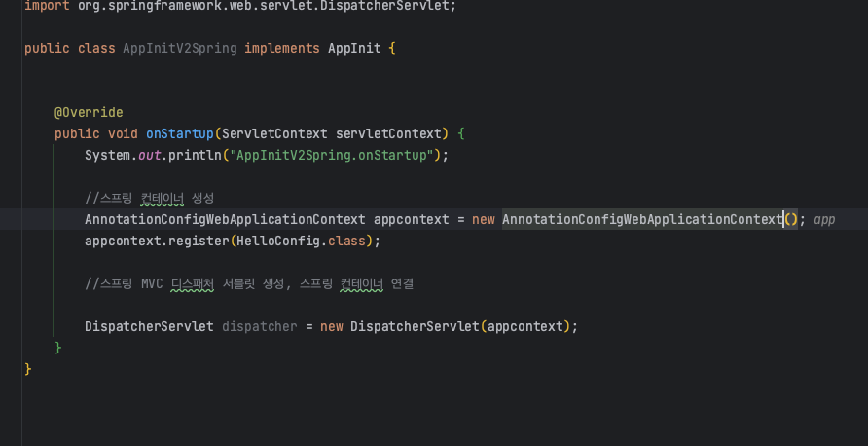Click the class name AppInitV2Spring in the declaration

(180, 48)
